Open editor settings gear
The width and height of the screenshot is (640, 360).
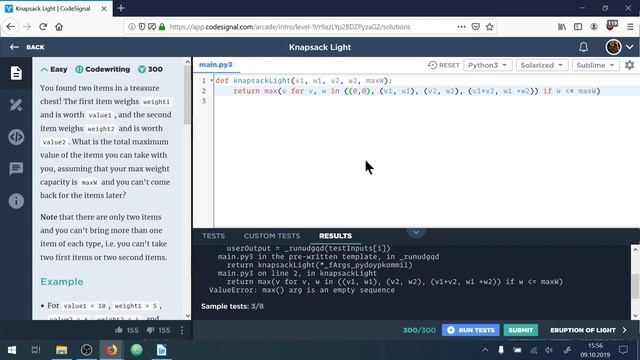point(630,65)
